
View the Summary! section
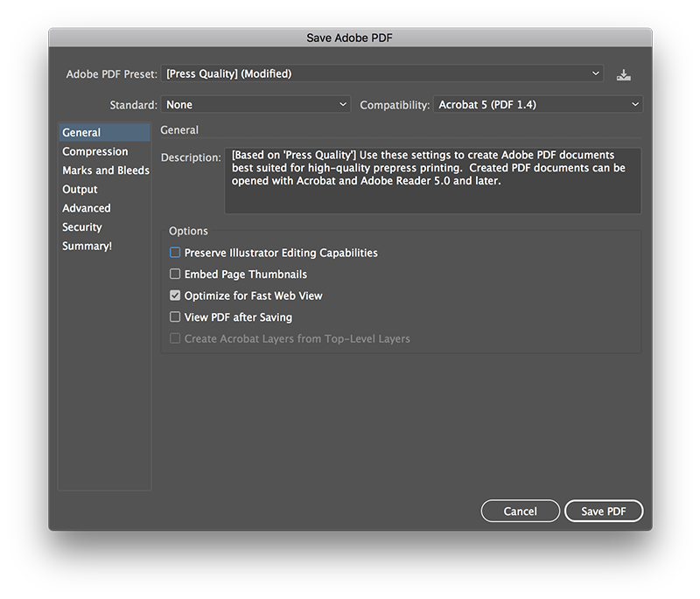[104, 246]
